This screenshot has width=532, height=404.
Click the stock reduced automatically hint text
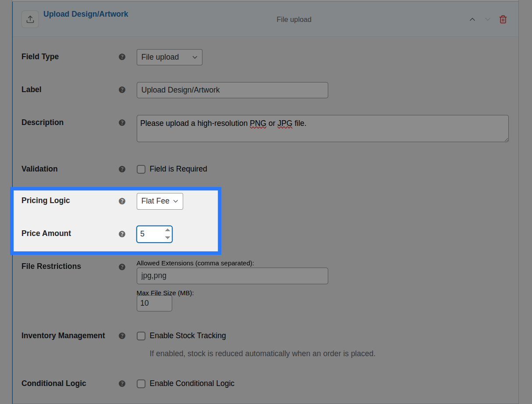(262, 354)
